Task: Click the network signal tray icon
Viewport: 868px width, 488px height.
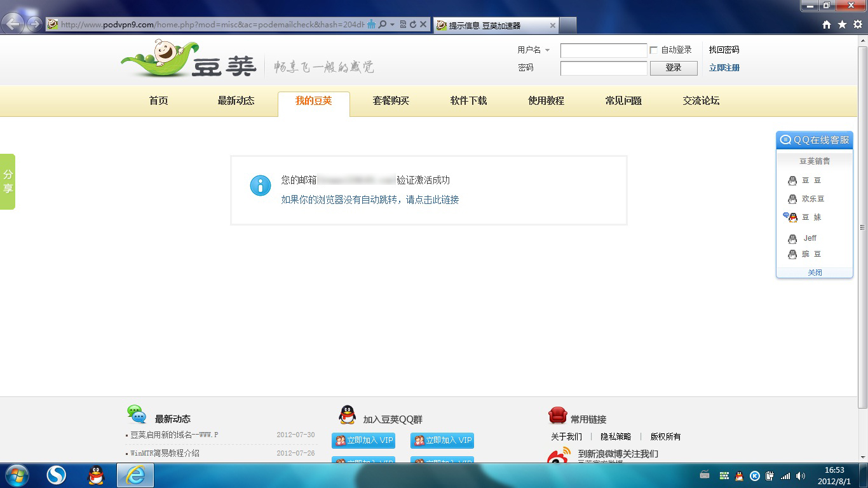Action: tap(785, 476)
